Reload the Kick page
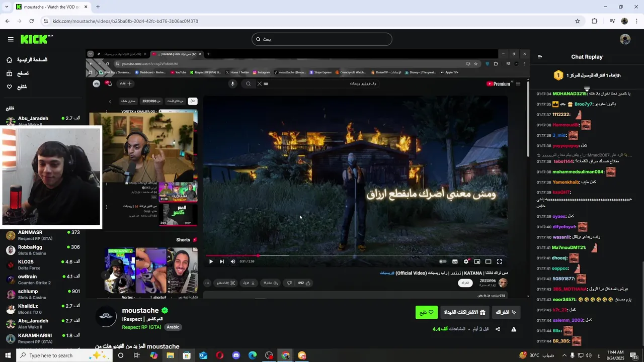Screen dimensions: 644x362 31,21
